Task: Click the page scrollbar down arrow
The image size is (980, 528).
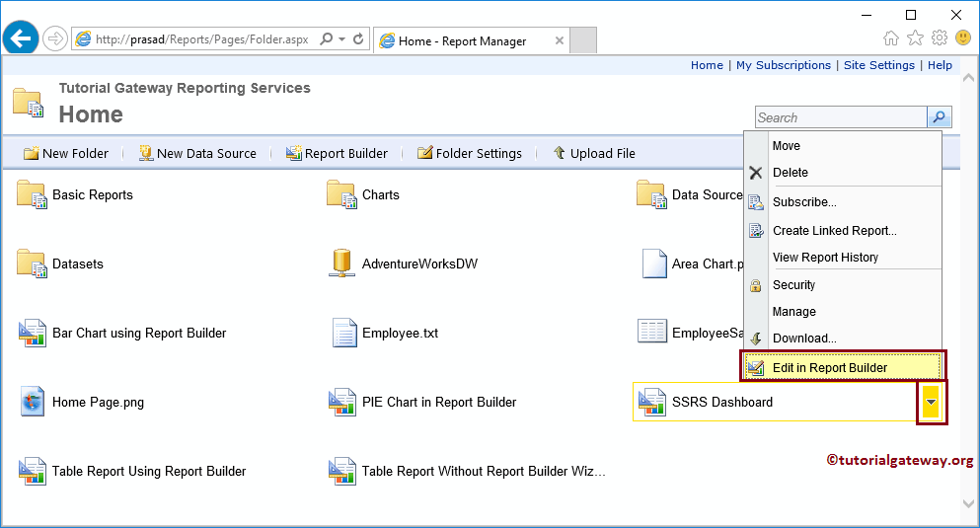Action: 969,503
